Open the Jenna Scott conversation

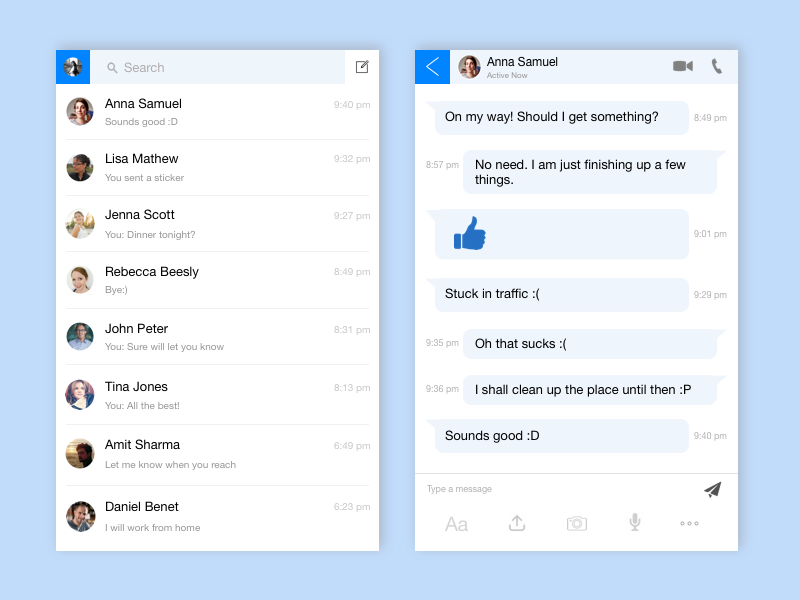(217, 223)
